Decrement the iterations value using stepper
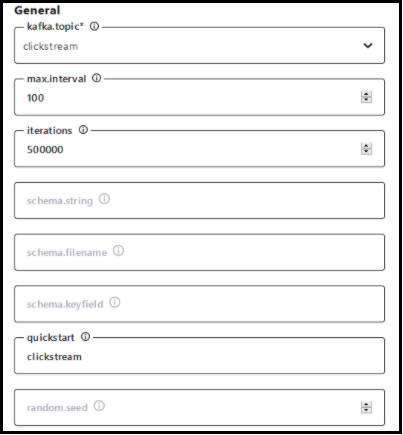This screenshot has width=403, height=435. tap(366, 152)
